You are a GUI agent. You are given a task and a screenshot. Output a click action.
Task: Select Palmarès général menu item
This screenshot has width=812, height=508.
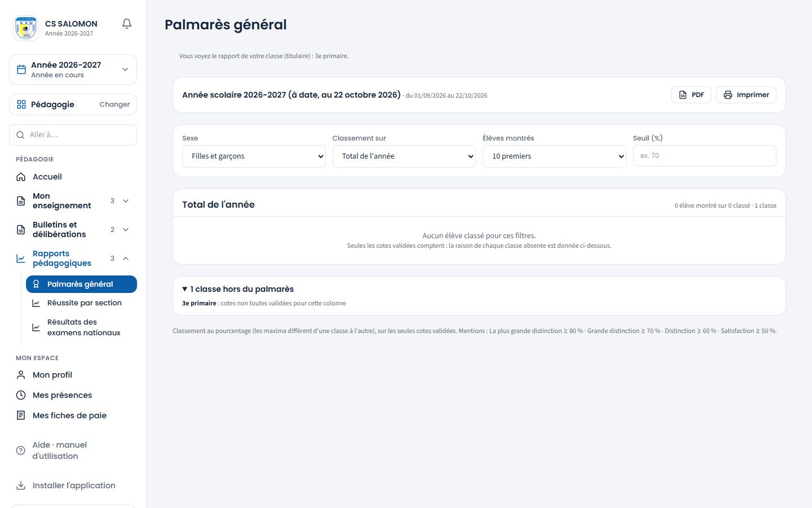pos(81,284)
